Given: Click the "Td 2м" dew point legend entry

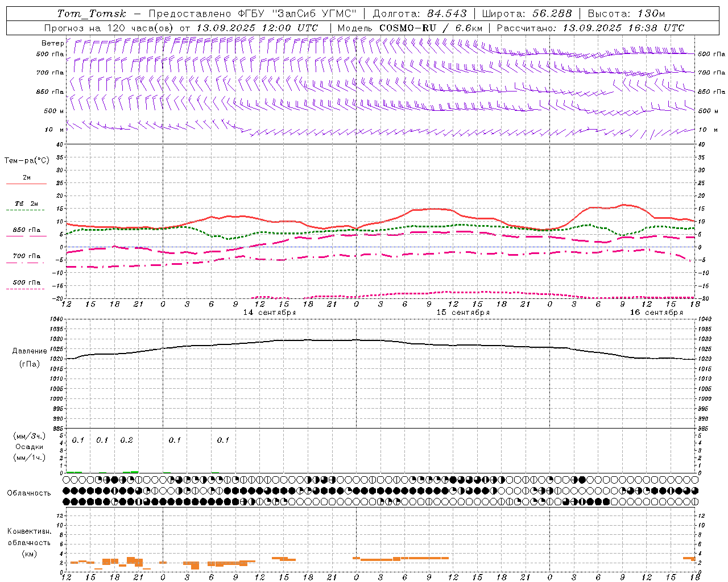Looking at the screenshot, I should (x=27, y=203).
